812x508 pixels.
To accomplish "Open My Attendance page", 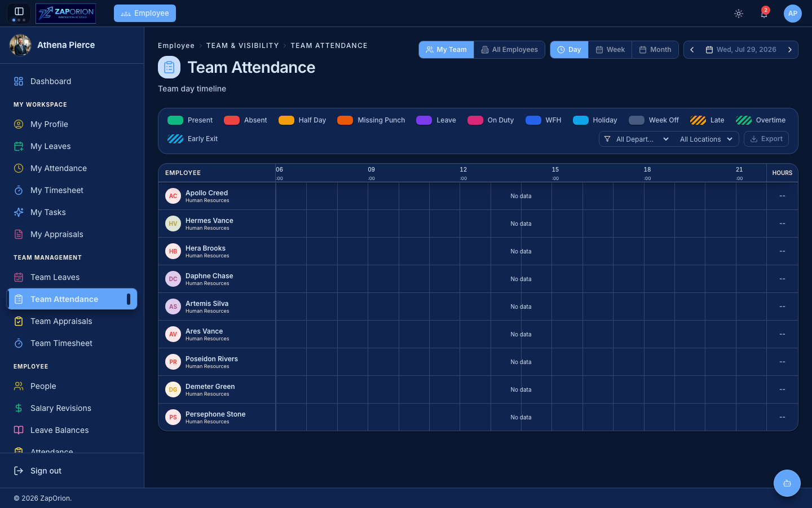I will coord(72,168).
